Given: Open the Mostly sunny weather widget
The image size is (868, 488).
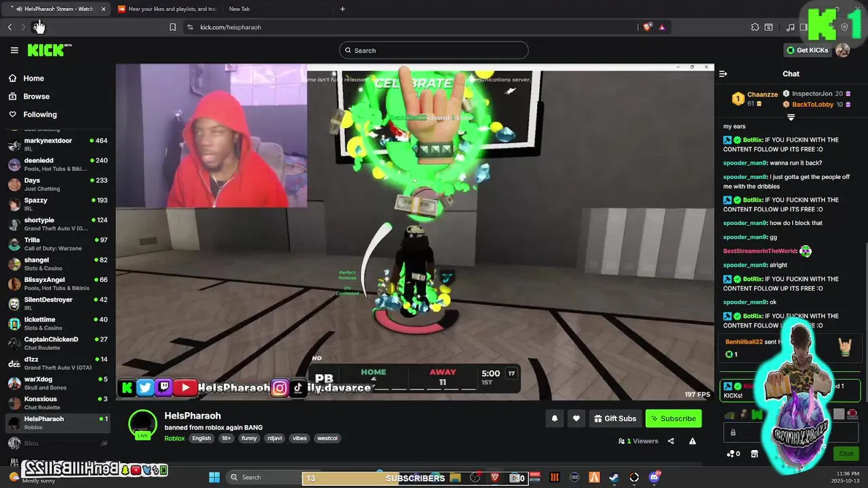Looking at the screenshot, I should (31, 477).
